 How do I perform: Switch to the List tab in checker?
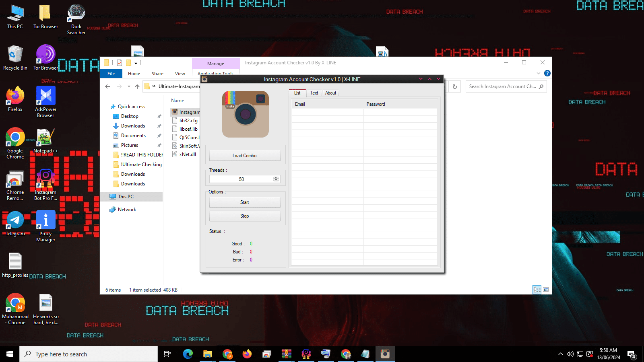(x=297, y=93)
